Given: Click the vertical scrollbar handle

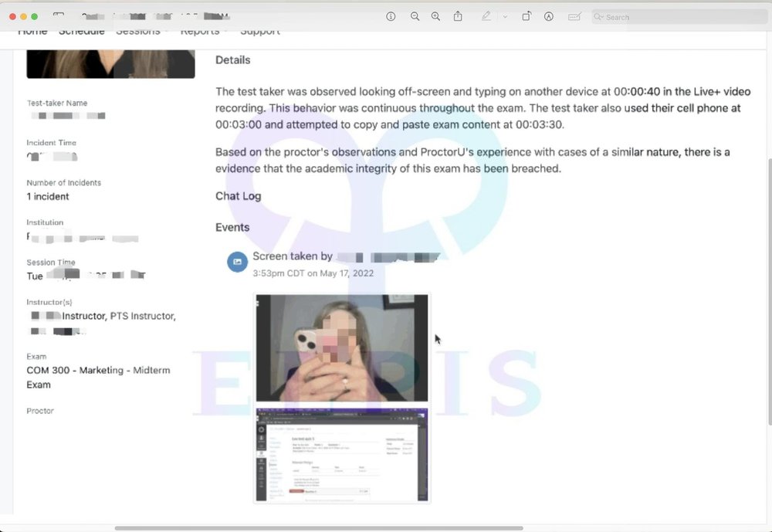Looking at the screenshot, I should pyautogui.click(x=770, y=292).
